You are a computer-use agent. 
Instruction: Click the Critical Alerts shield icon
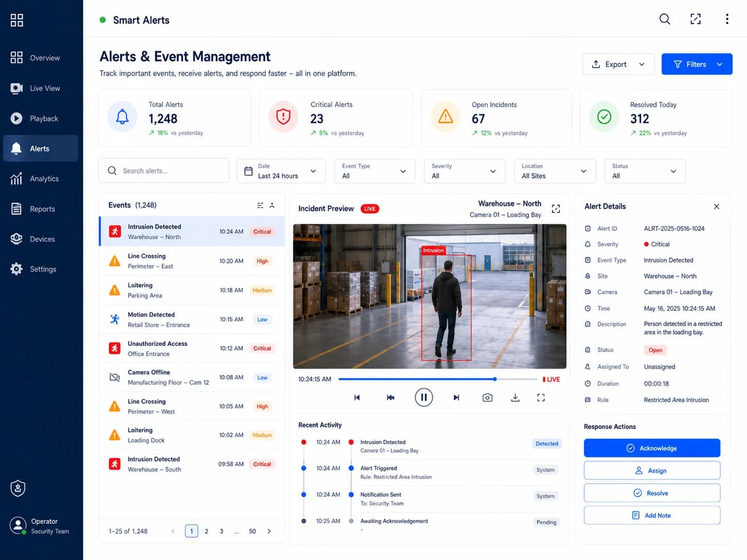283,117
